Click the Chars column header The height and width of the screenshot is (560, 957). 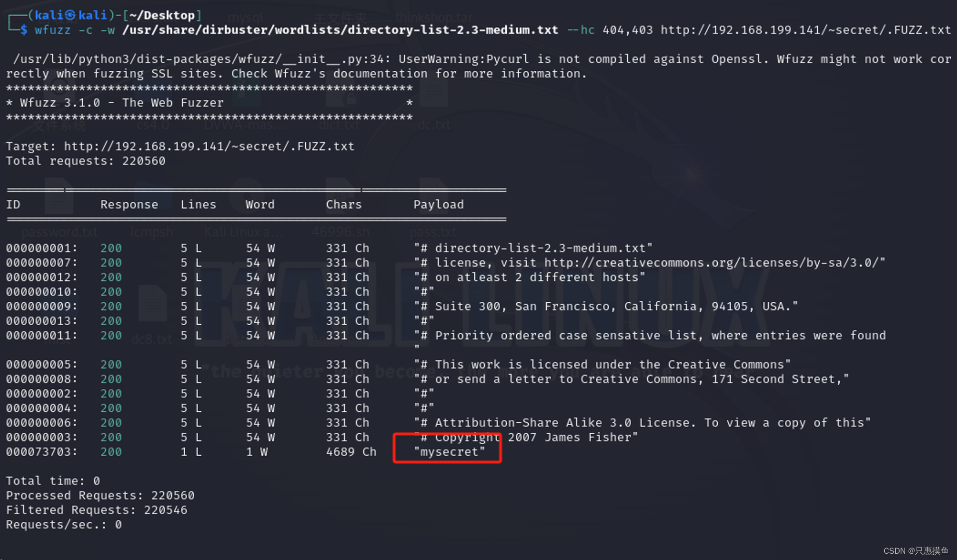click(x=344, y=205)
